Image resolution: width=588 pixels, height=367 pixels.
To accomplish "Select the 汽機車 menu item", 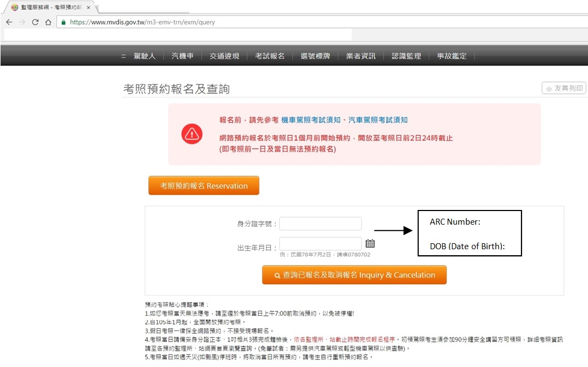I will click(182, 55).
